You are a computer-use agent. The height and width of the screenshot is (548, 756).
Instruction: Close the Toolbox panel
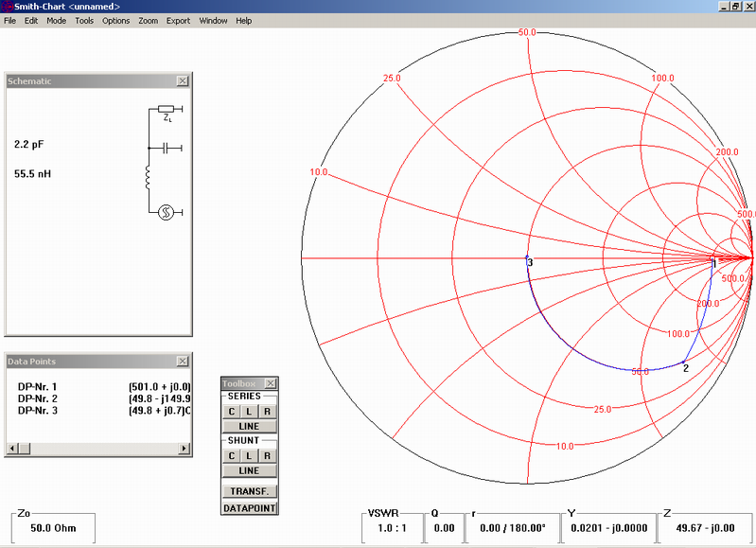click(271, 383)
